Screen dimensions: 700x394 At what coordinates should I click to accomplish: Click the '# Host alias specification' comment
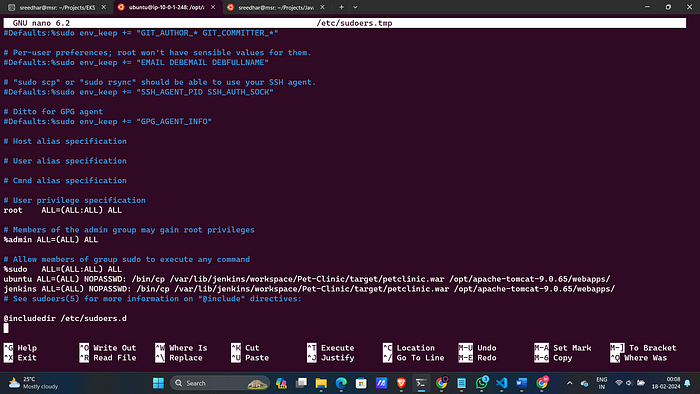coord(65,141)
